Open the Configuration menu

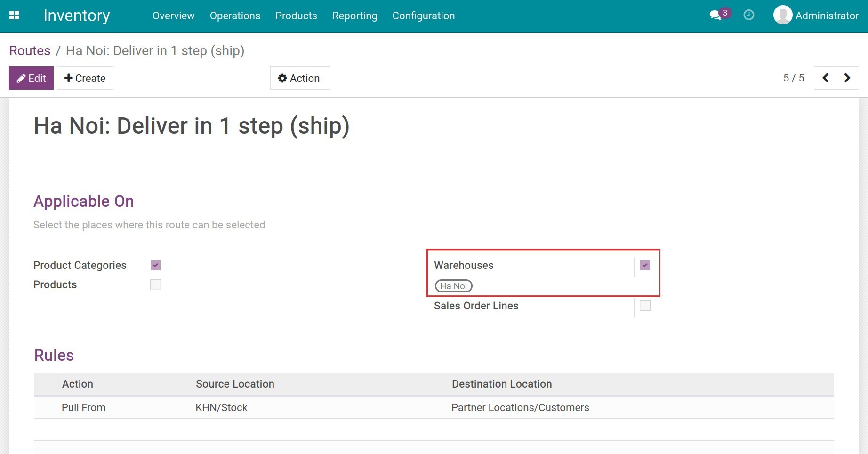(x=423, y=16)
